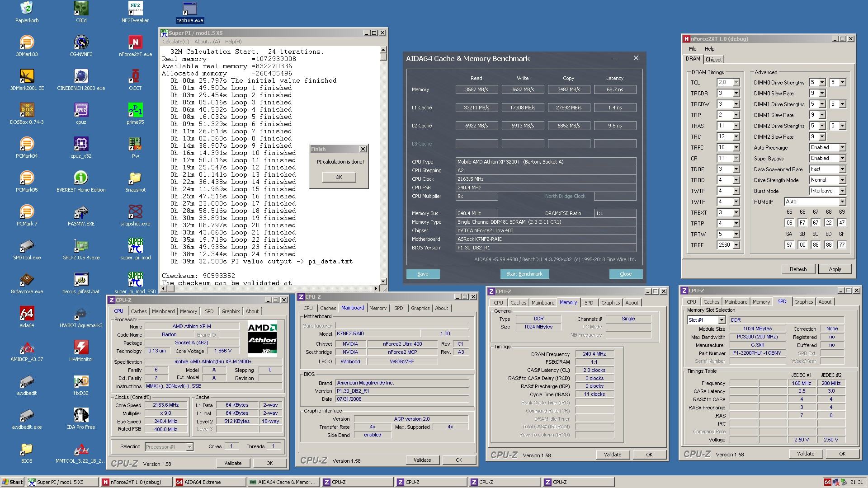Screen dimensions: 868x488
Task: Open Graphics tab in SPD CPU-Z window
Action: point(804,302)
